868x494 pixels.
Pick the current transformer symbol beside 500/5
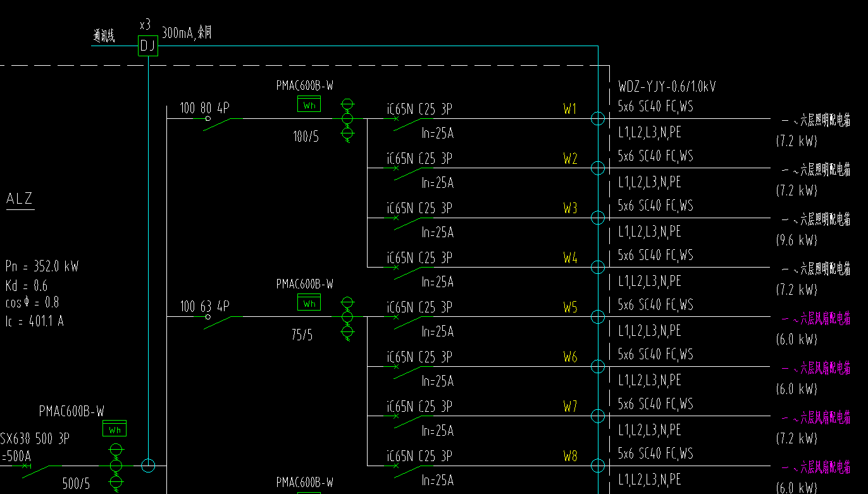click(116, 467)
